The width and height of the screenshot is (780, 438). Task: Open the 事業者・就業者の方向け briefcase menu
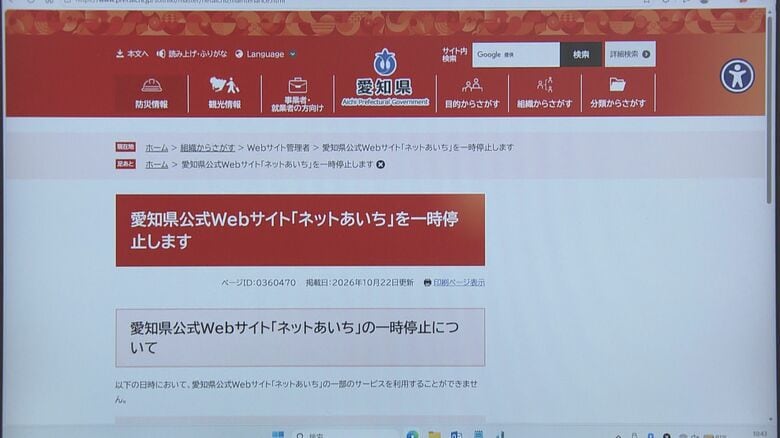click(297, 94)
